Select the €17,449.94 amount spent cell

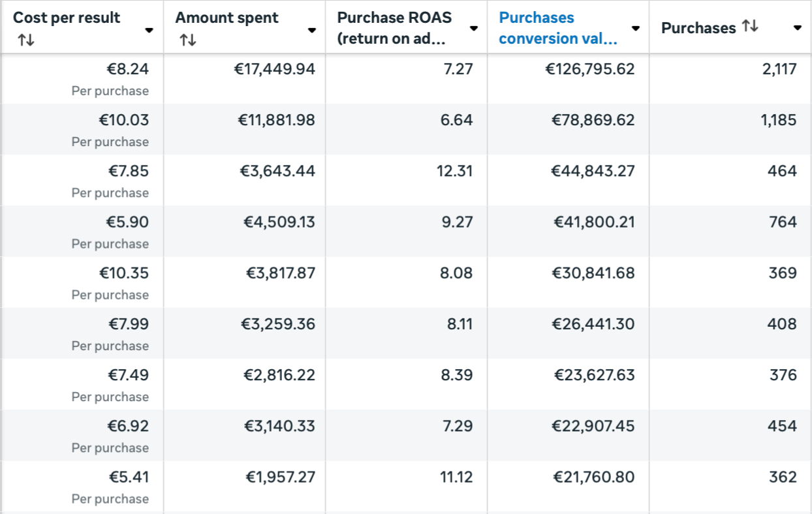click(x=274, y=69)
